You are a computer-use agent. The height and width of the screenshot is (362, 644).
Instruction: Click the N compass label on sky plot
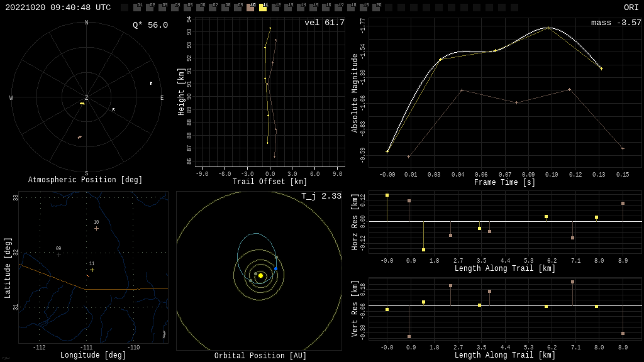(87, 23)
